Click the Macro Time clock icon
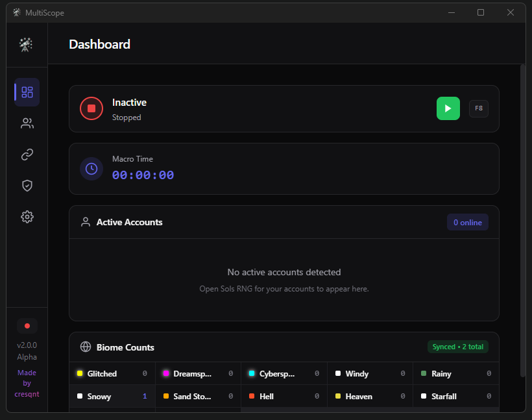Viewport: 532px width, 420px height. coord(91,169)
